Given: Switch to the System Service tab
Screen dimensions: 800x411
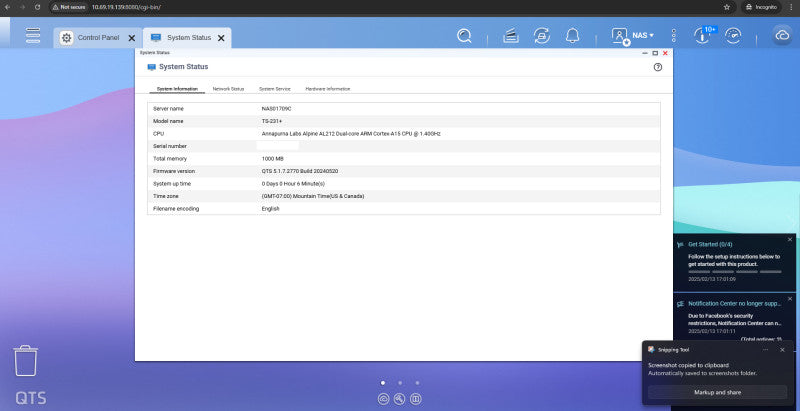Looking at the screenshot, I should (274, 89).
